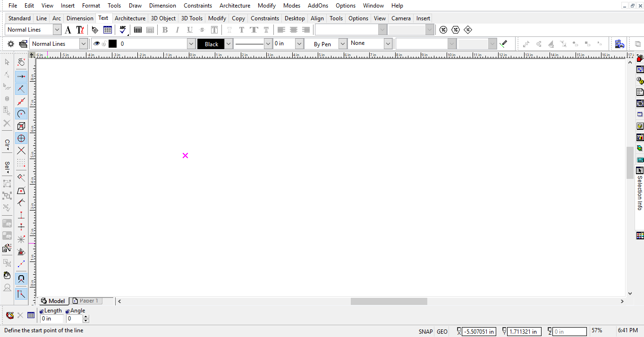Click the format painter brush icon
The width and height of the screenshot is (644, 337).
[503, 44]
